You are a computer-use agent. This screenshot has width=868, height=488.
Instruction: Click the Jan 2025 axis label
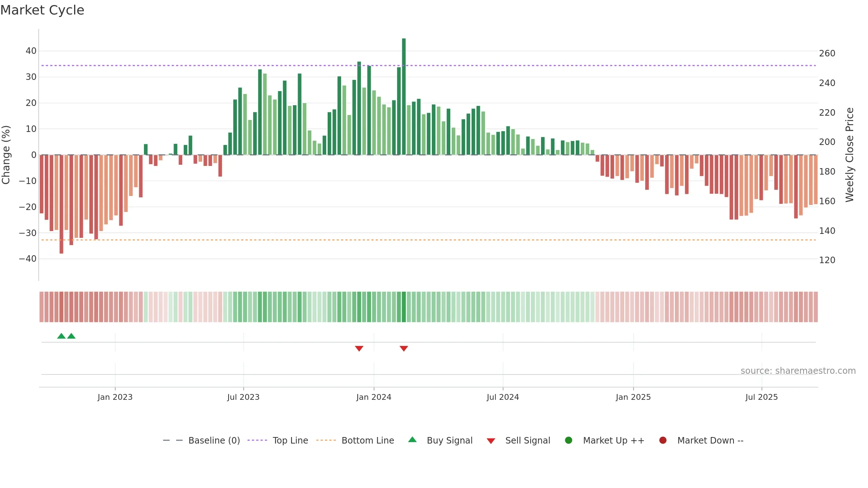pos(633,397)
